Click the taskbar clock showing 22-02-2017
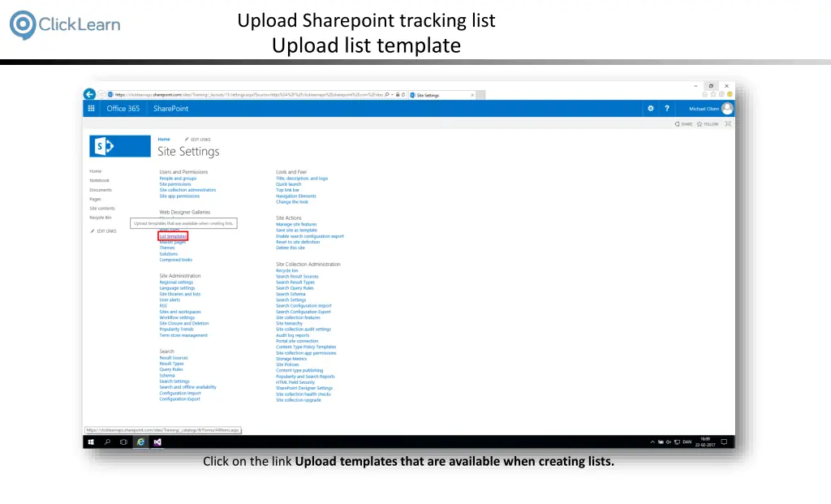 click(705, 442)
